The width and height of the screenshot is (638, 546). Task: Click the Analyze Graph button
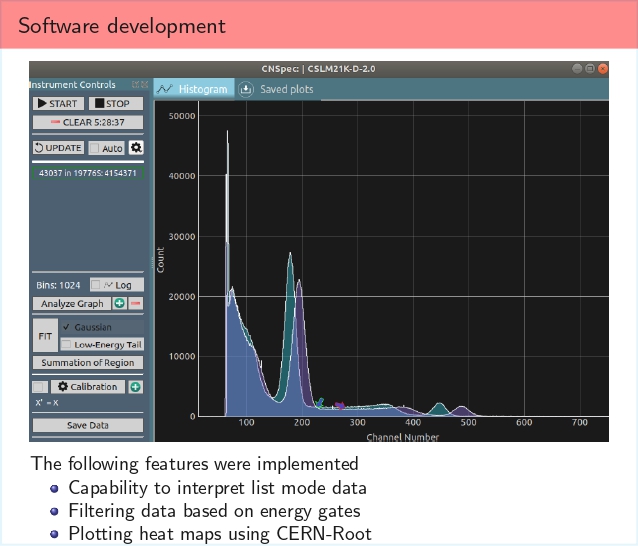(72, 304)
